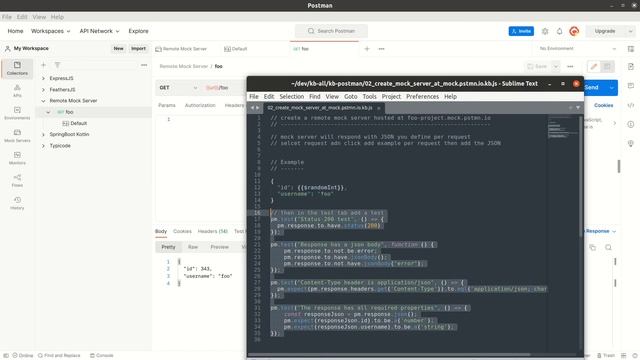Viewport: 640px width, 360px height.
Task: Open the code snippet icon in right sidebar
Action: tap(631, 105)
